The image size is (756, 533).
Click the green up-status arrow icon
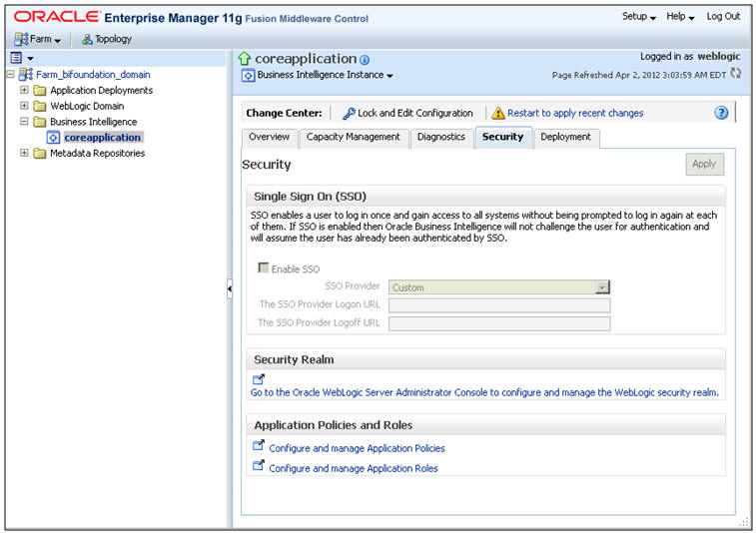point(245,59)
